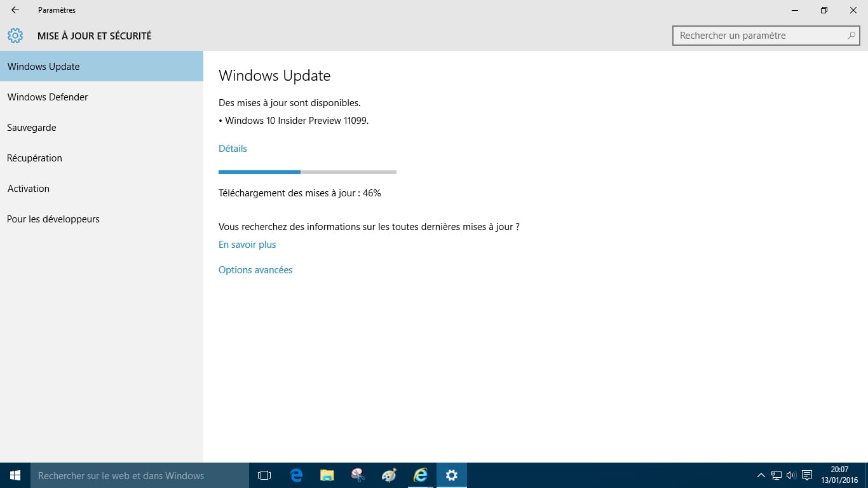Open settings home via the gear icon
868x488 pixels.
pos(15,36)
